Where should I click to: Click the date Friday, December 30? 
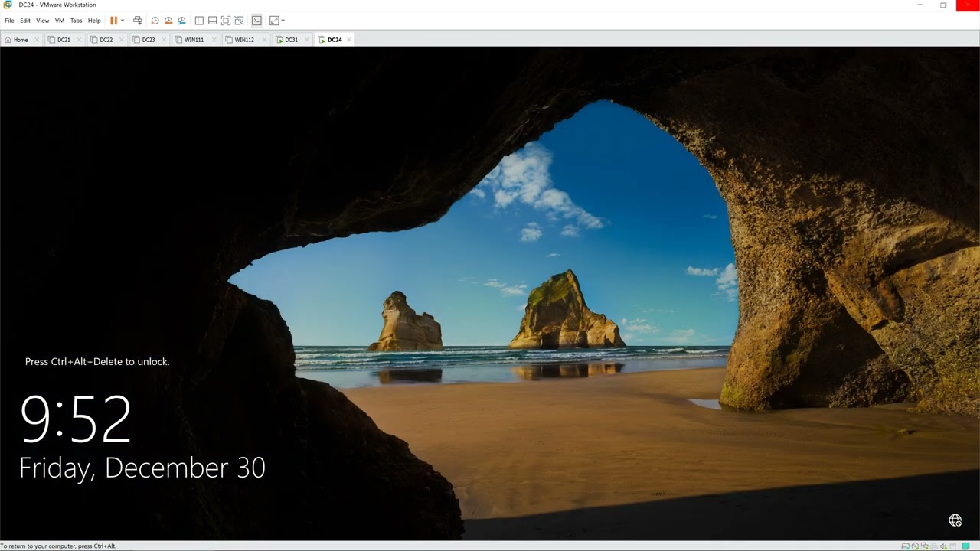pos(142,468)
